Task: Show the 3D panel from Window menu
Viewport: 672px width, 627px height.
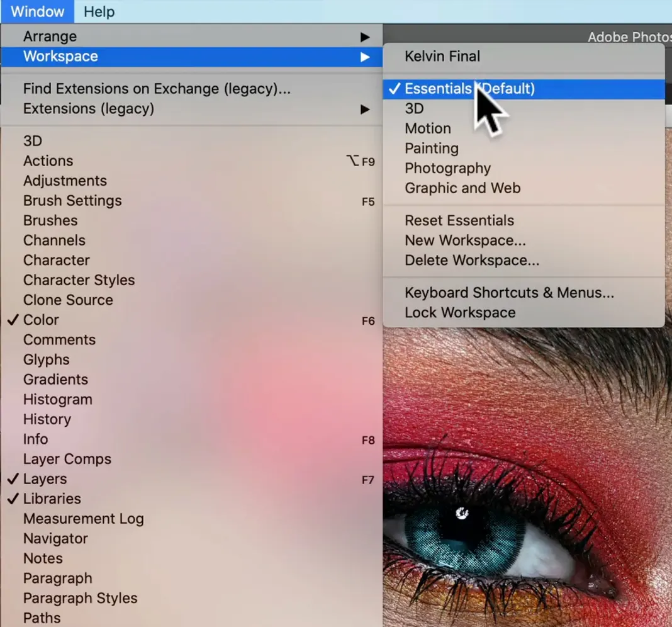Action: [x=191, y=140]
